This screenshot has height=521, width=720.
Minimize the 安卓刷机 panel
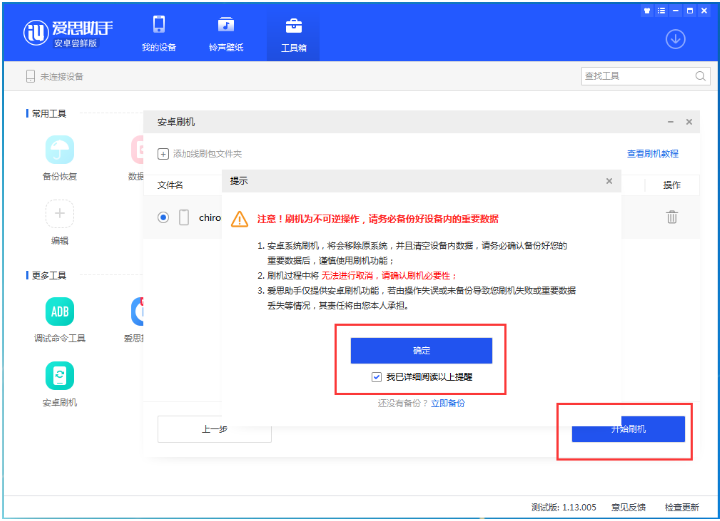[x=670, y=122]
